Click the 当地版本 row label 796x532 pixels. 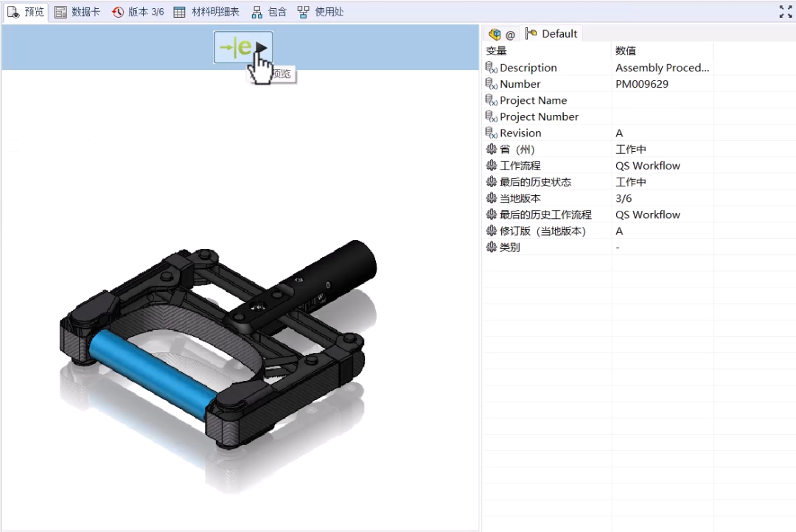[520, 198]
